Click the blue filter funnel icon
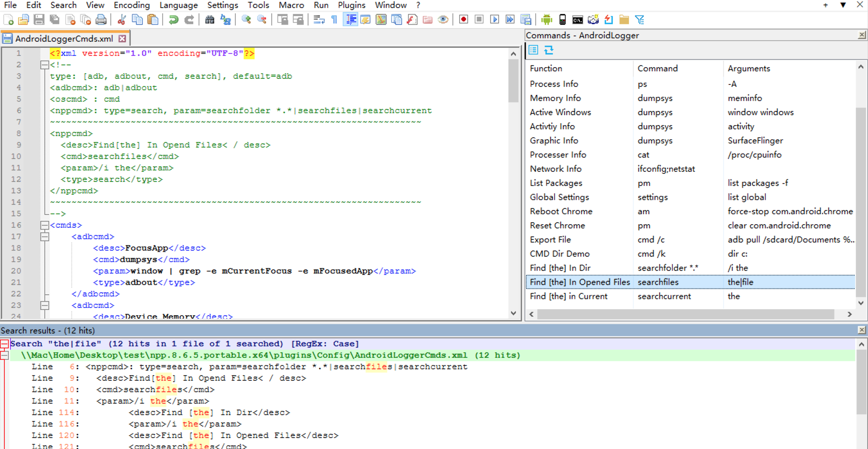The height and width of the screenshot is (449, 868). pyautogui.click(x=640, y=20)
